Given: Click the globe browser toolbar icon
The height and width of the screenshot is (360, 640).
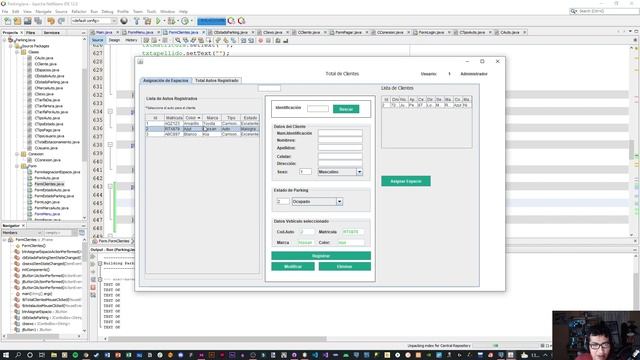Looking at the screenshot, I should pyautogui.click(x=124, y=21).
